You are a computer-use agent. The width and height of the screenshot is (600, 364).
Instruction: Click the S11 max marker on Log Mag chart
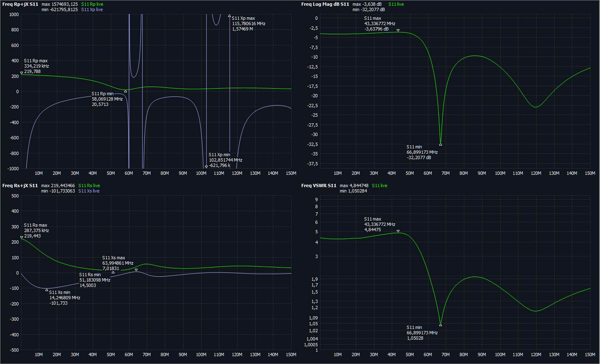398,31
